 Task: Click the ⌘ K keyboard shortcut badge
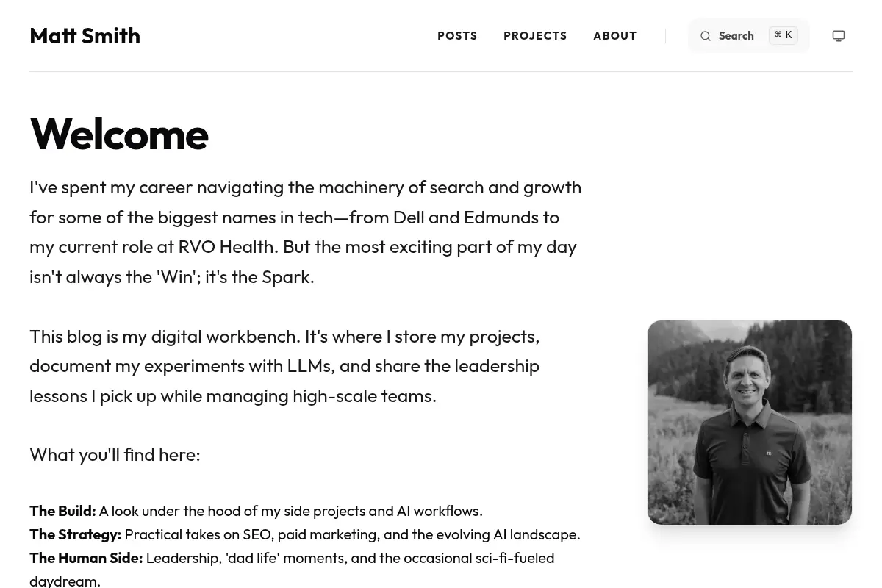click(784, 35)
